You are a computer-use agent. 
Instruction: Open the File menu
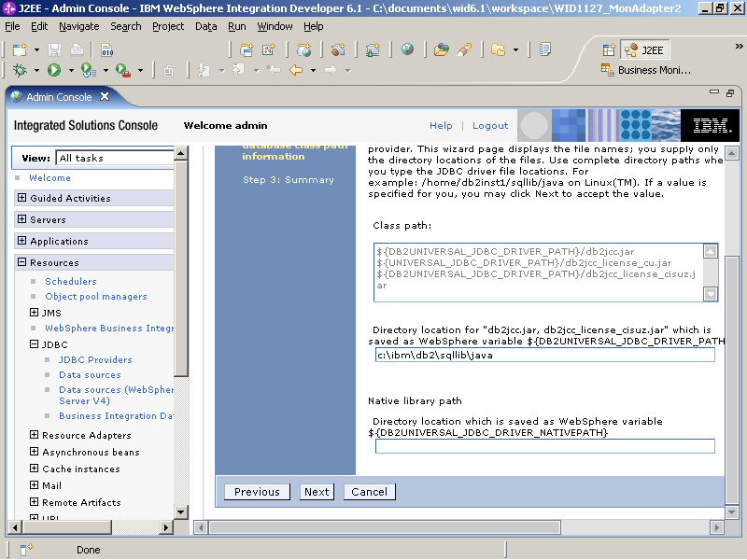[x=12, y=26]
